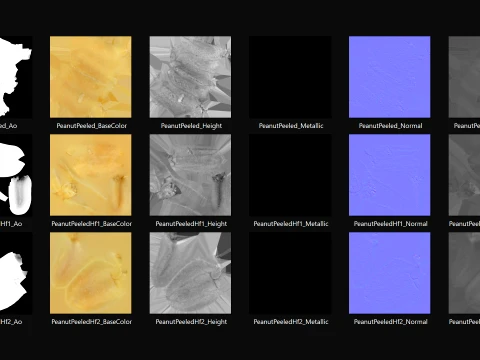
Task: Click the Hf1_Ao file label
Action: point(11,224)
